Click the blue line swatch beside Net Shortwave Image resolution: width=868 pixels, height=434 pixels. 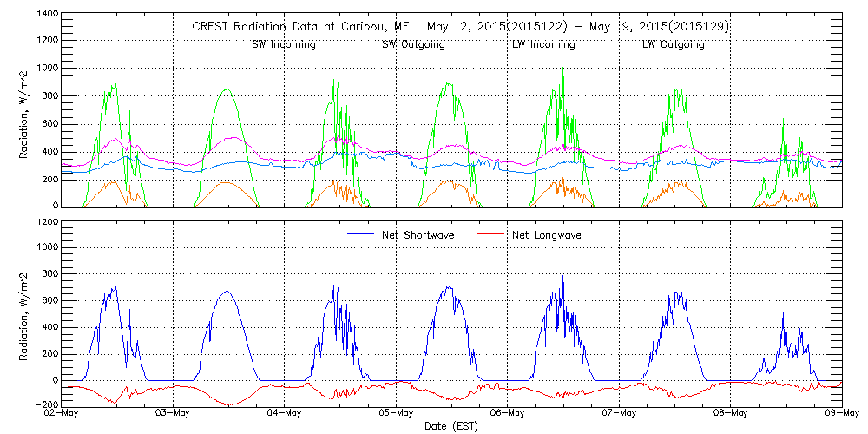point(359,234)
